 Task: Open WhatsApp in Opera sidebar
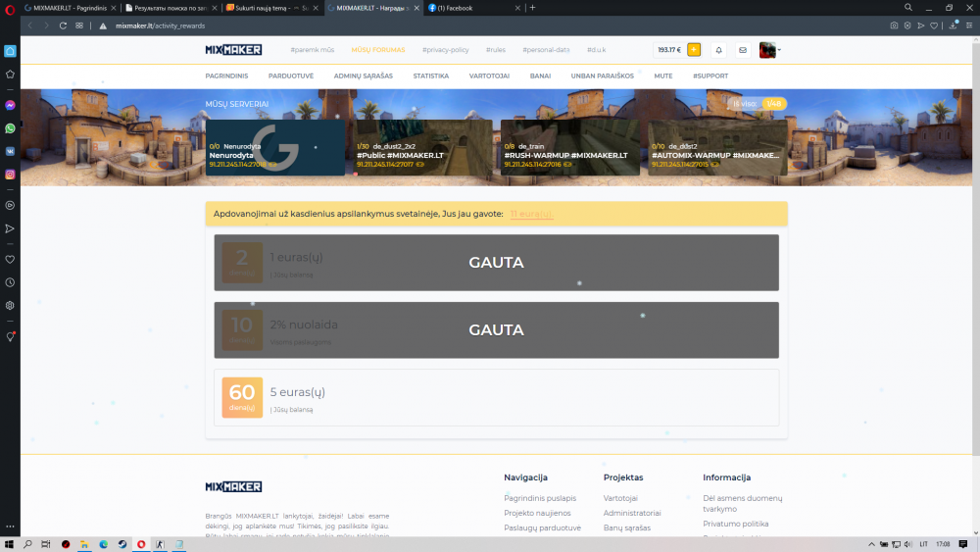(x=10, y=128)
